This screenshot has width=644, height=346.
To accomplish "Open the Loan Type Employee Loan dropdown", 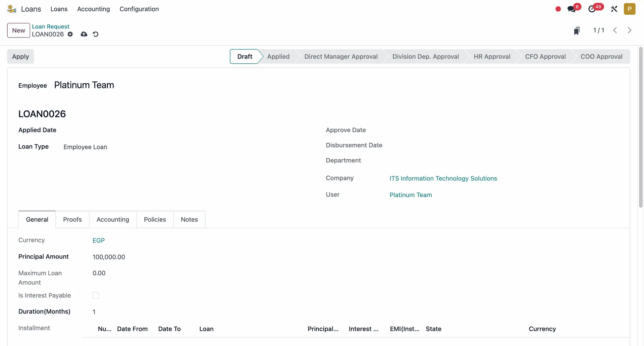I will pyautogui.click(x=85, y=147).
